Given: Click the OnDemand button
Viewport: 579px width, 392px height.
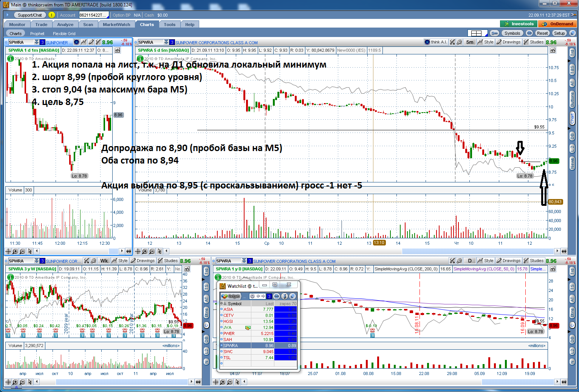Looking at the screenshot, I should click(x=558, y=24).
